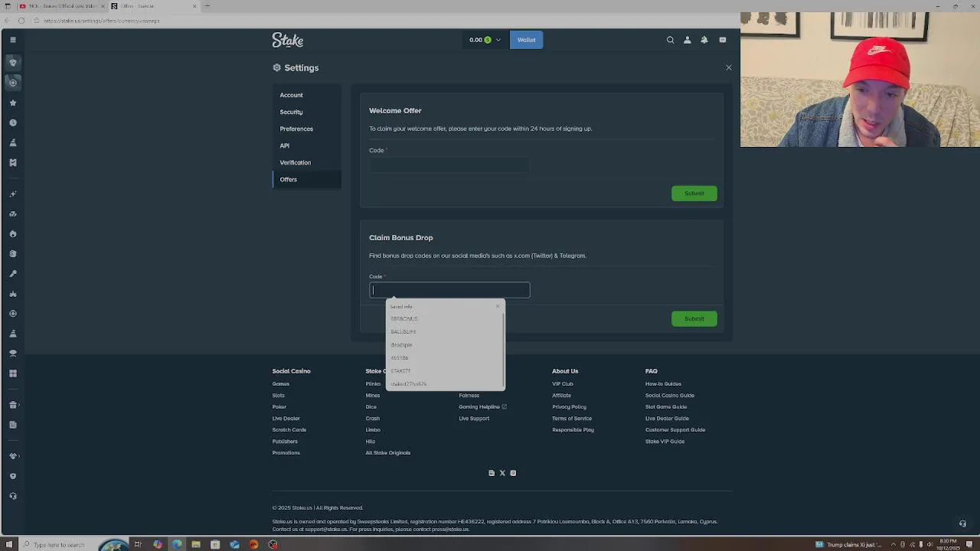This screenshot has width=980, height=551.
Task: Open Stake VIP Guide link
Action: tap(665, 441)
